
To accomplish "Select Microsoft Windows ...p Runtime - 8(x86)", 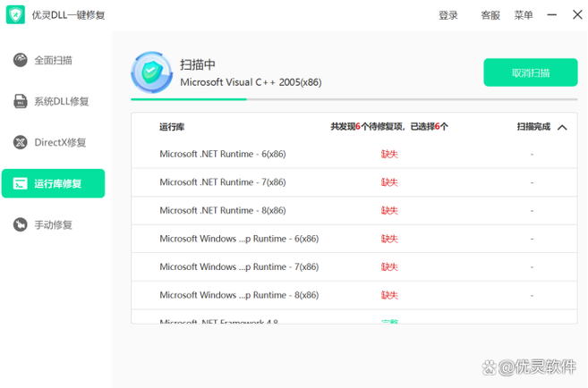I will 354,295.
